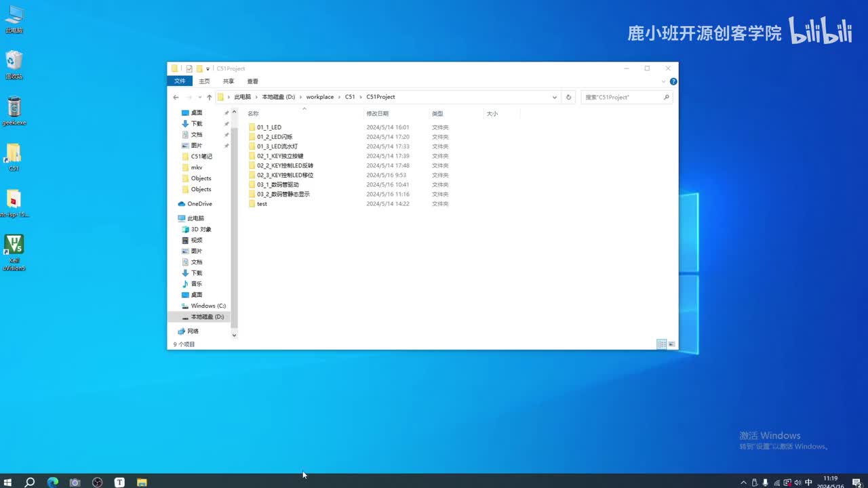Open the T text app on taskbar
Image resolution: width=868 pixels, height=488 pixels.
coord(119,482)
